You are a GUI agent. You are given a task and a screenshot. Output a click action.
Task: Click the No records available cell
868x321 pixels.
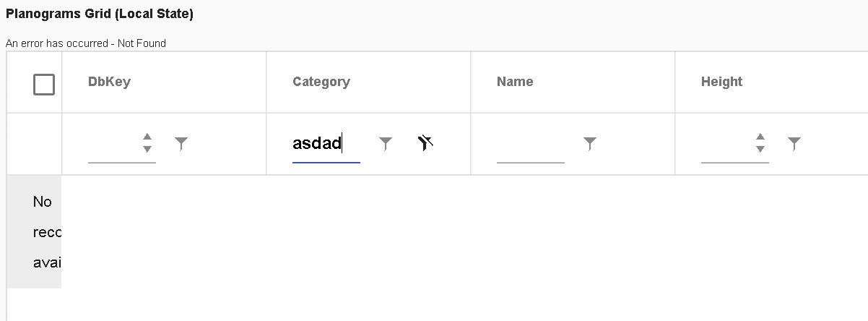click(x=42, y=232)
